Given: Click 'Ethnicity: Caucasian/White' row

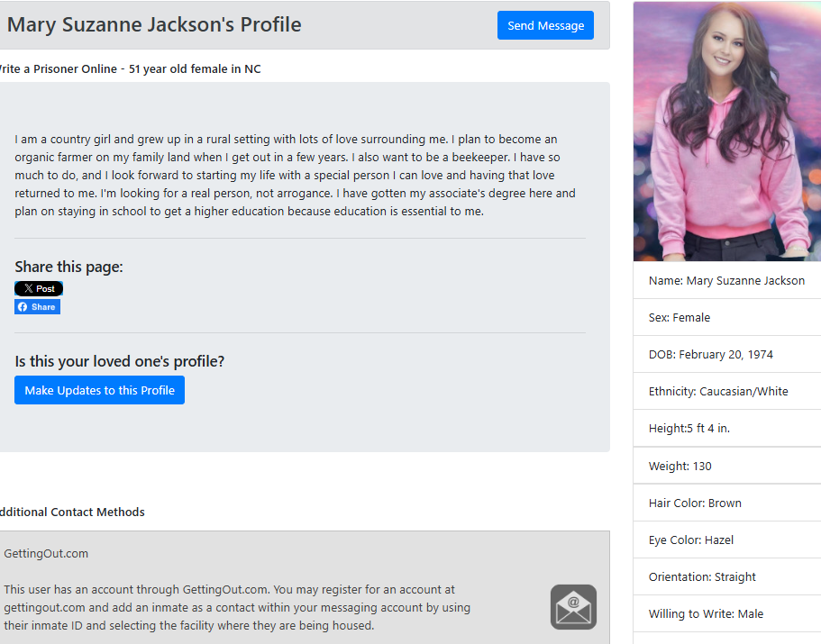Looking at the screenshot, I should click(727, 391).
